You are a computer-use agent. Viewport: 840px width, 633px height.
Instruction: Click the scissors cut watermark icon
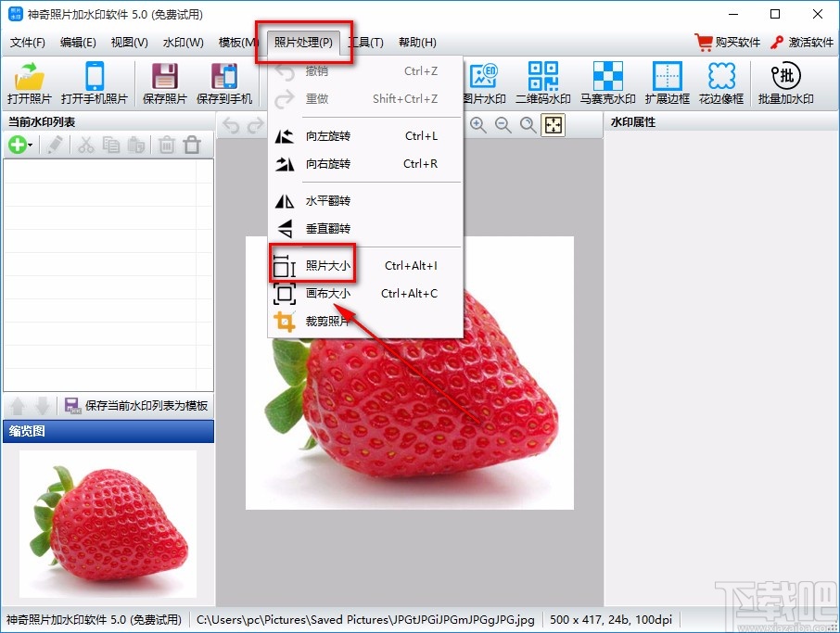click(85, 145)
